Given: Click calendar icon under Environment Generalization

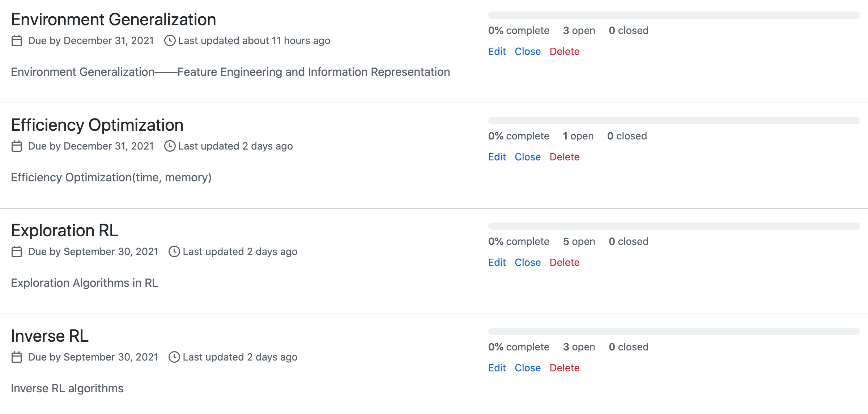Looking at the screenshot, I should (x=17, y=41).
